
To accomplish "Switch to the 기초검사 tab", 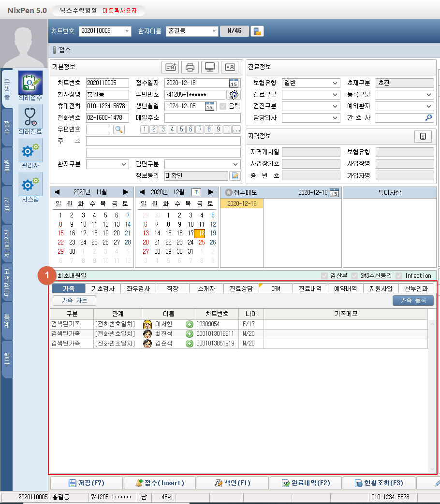I will pos(103,288).
